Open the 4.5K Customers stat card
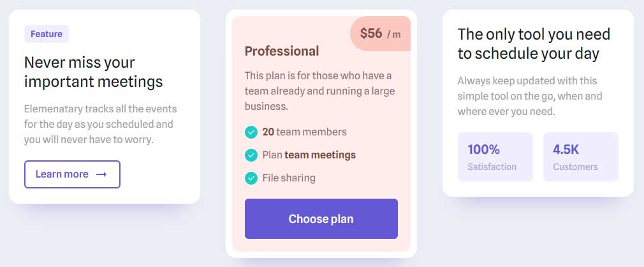This screenshot has width=644, height=267. pyautogui.click(x=581, y=156)
